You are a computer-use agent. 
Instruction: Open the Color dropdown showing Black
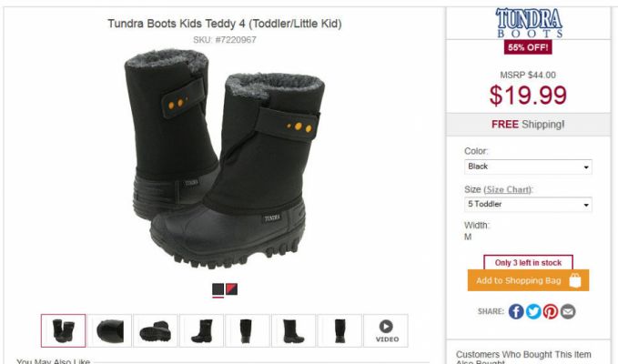tap(528, 167)
